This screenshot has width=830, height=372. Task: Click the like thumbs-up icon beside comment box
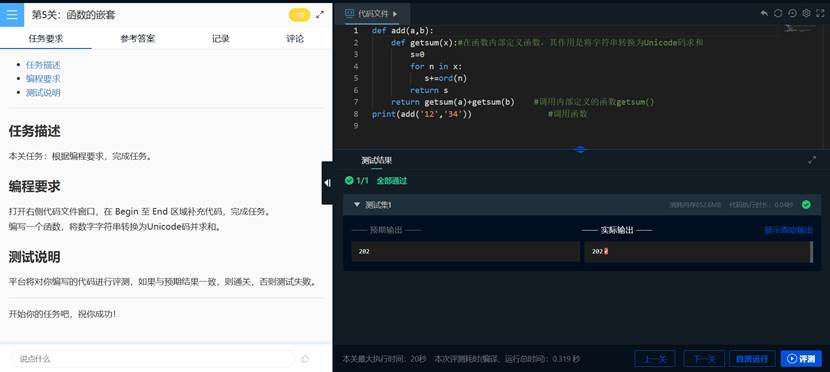pyautogui.click(x=305, y=358)
